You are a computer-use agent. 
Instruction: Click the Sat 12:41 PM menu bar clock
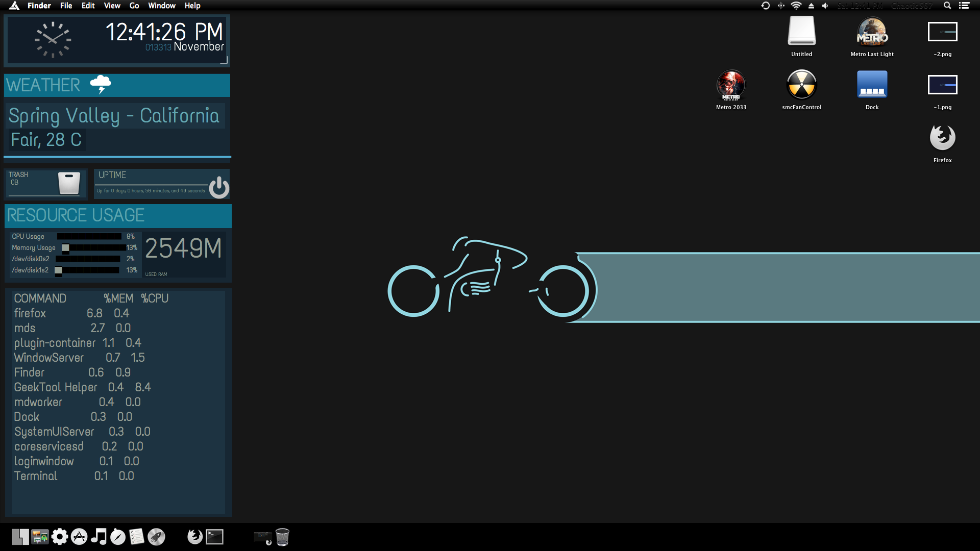click(x=860, y=6)
